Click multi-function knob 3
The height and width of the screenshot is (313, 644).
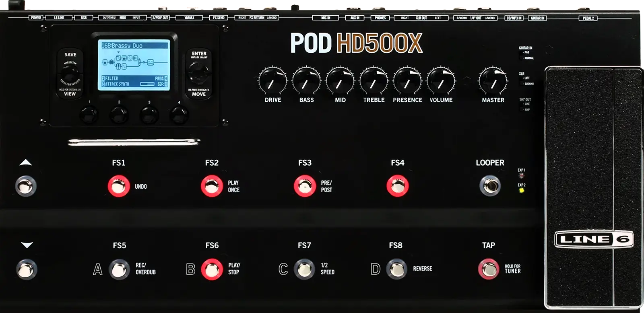(149, 115)
